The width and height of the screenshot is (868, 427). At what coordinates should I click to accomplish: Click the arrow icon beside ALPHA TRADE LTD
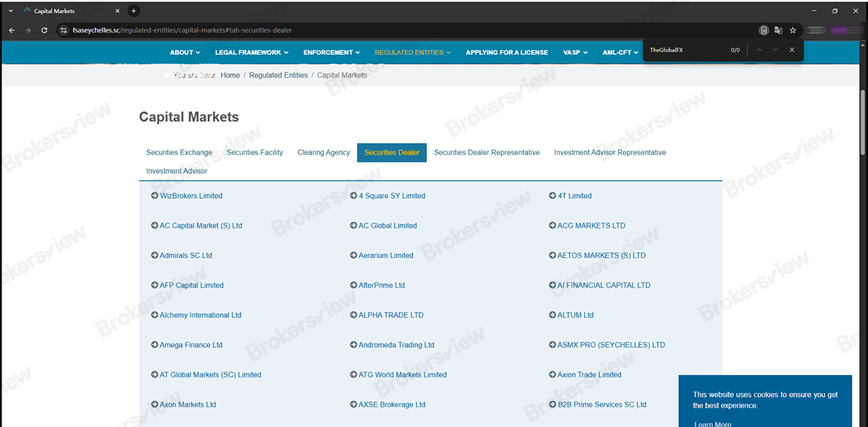(x=353, y=316)
